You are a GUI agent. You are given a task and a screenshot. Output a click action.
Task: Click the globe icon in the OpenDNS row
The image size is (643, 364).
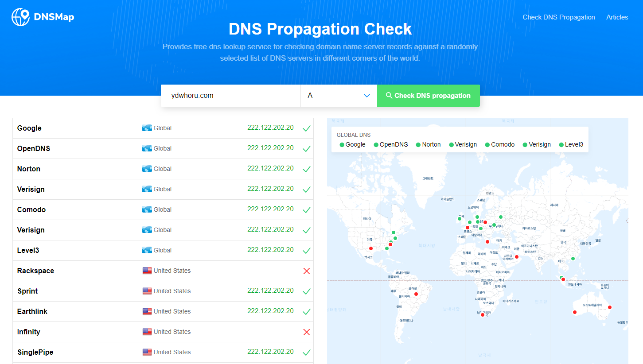coord(147,148)
